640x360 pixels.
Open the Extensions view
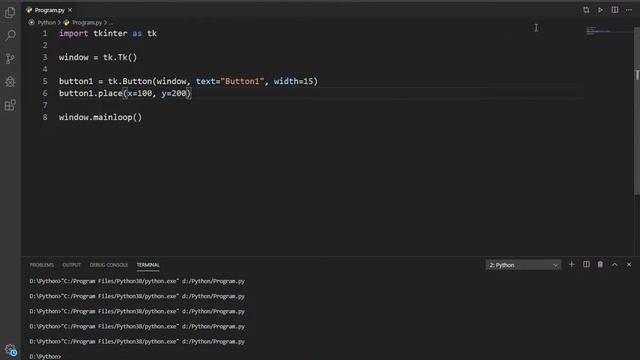(10, 105)
